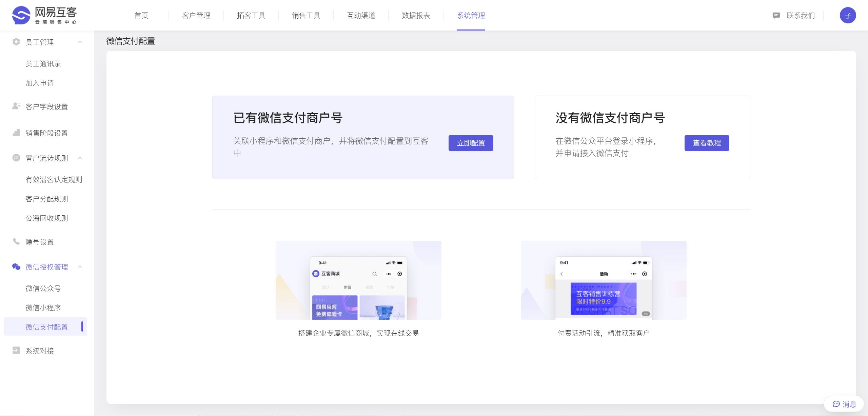The height and width of the screenshot is (416, 868).
Task: Click the 没有微信支付商户号 card heading
Action: (x=610, y=118)
